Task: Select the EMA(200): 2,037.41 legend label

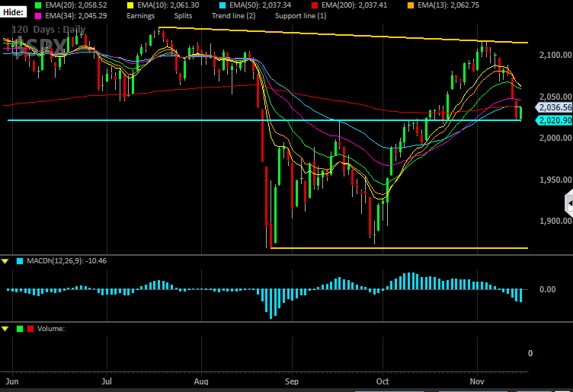Action: click(x=354, y=5)
